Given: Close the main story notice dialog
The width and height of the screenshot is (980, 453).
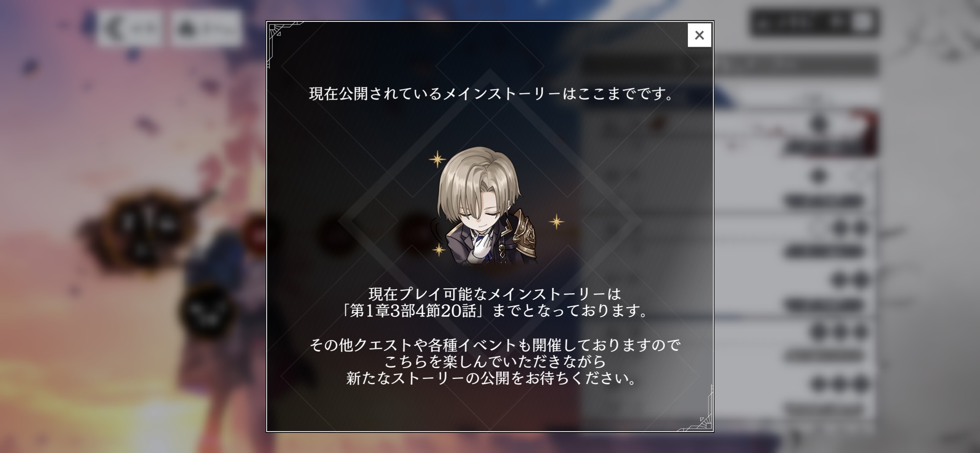Looking at the screenshot, I should pyautogui.click(x=699, y=35).
